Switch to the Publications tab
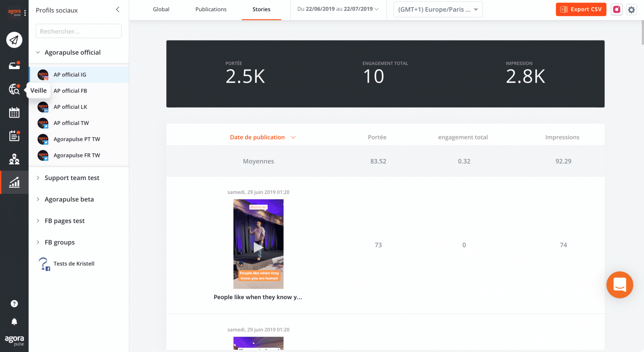Image resolution: width=644 pixels, height=352 pixels. [x=211, y=9]
